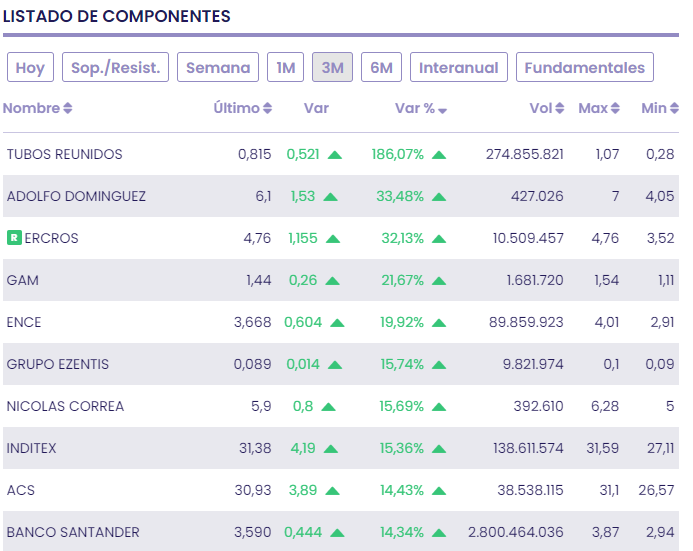Click the up arrow next to 3,89
Viewport: 693px width, 551px height.
coord(332,490)
